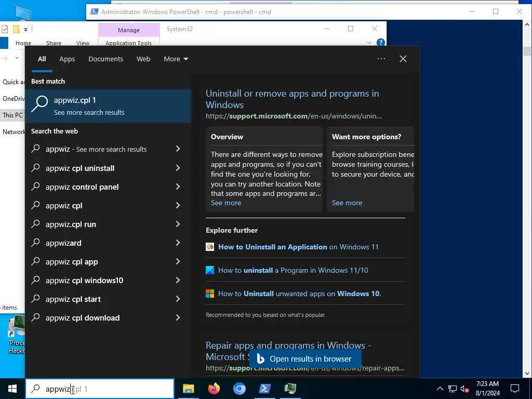Image resolution: width=532 pixels, height=399 pixels.
Task: Select Quick access in Explorer navigation pane
Action: 13,82
